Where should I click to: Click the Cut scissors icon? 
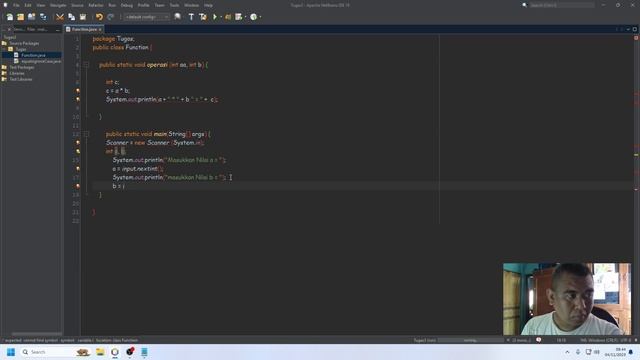point(60,17)
